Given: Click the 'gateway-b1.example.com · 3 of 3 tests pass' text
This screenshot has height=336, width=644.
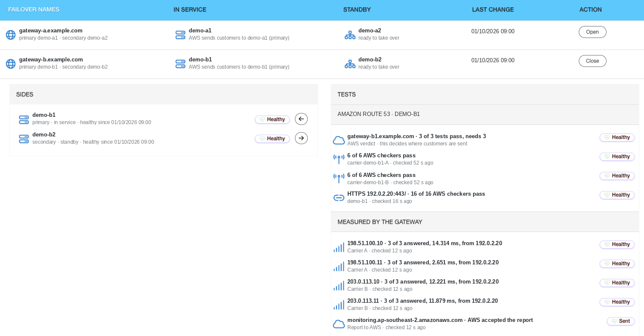Looking at the screenshot, I should [x=416, y=136].
